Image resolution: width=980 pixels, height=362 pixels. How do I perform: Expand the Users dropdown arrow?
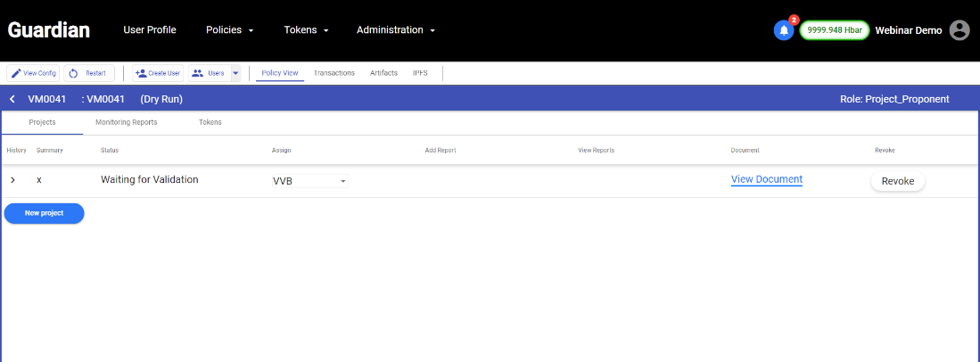click(235, 73)
